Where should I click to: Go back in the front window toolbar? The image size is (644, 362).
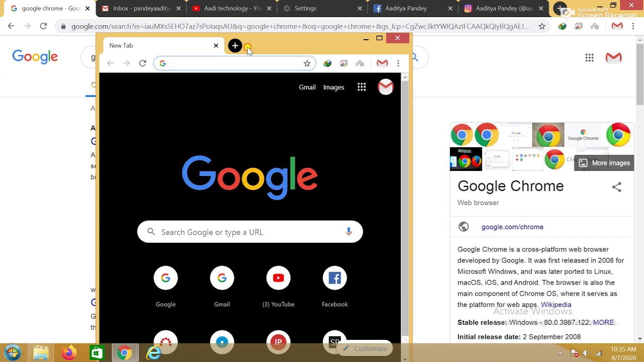coord(110,63)
